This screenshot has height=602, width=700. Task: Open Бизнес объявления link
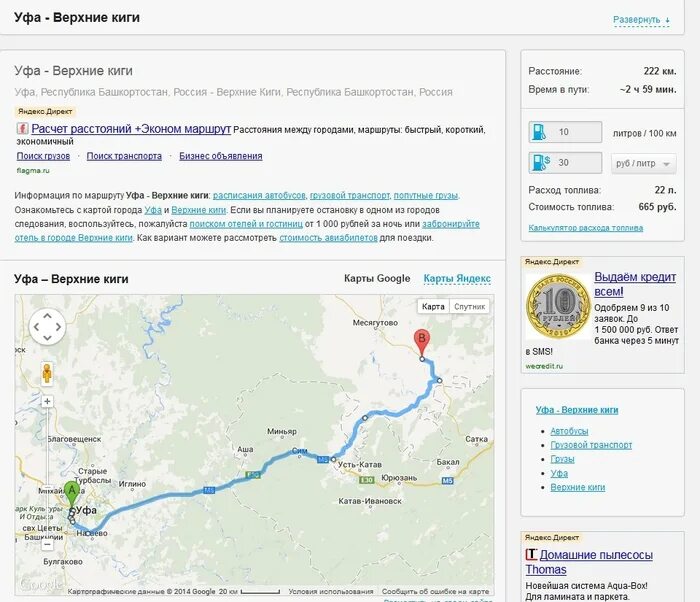tap(221, 156)
